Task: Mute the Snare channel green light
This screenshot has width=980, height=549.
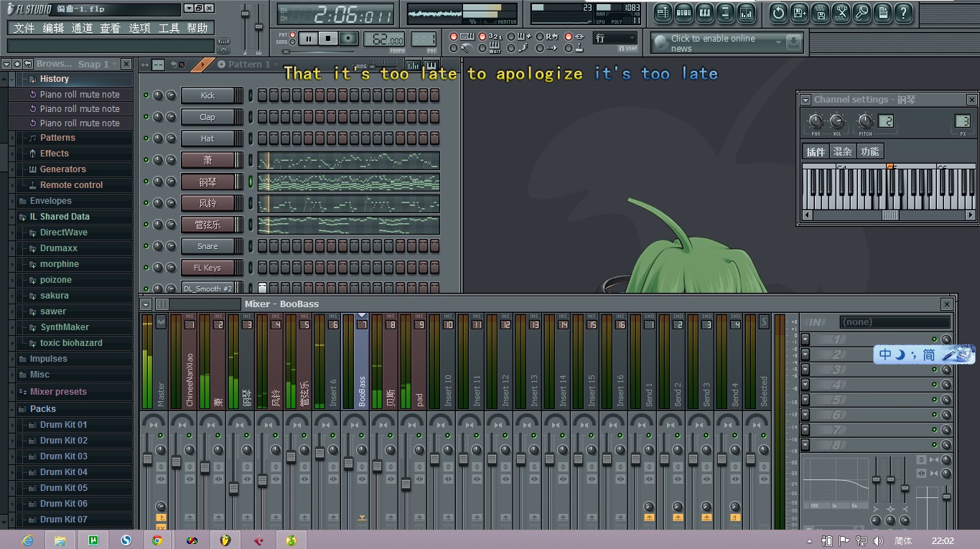Action: point(146,246)
